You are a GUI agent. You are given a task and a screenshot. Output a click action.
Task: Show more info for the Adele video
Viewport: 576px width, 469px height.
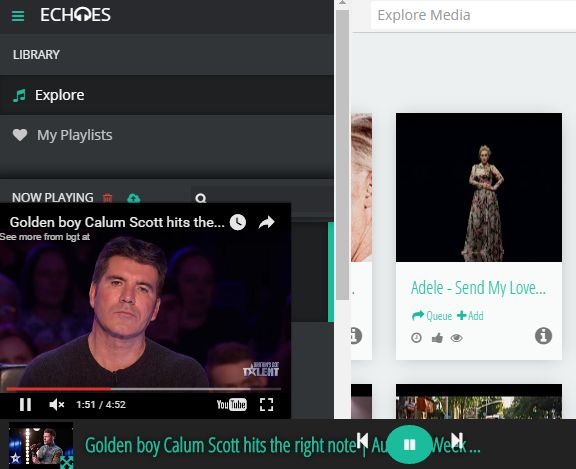point(543,336)
